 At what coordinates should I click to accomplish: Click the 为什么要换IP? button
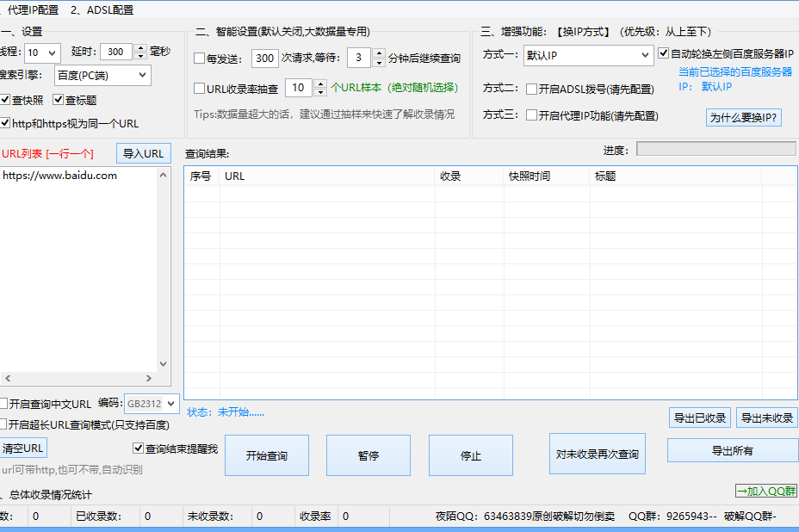744,118
